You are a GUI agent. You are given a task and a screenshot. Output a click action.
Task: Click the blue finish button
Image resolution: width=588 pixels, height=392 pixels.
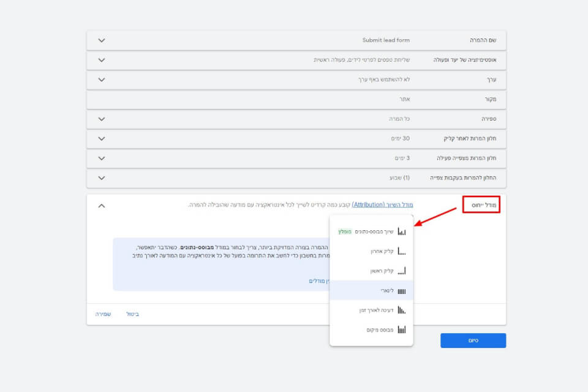(x=473, y=341)
